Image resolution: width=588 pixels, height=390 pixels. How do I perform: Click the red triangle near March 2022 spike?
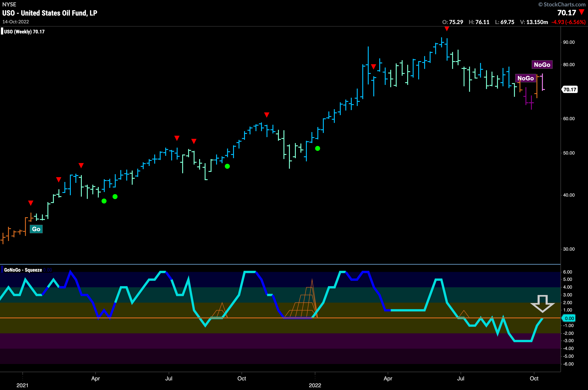373,67
